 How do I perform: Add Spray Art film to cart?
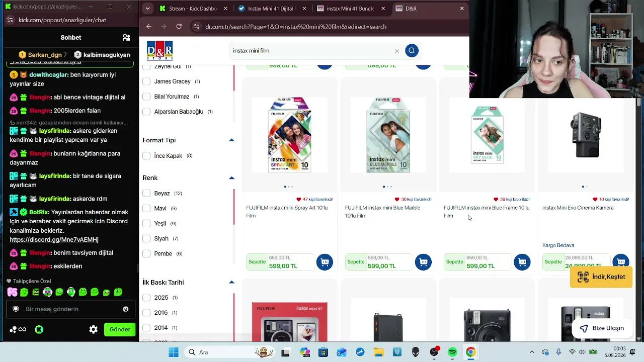click(x=325, y=262)
